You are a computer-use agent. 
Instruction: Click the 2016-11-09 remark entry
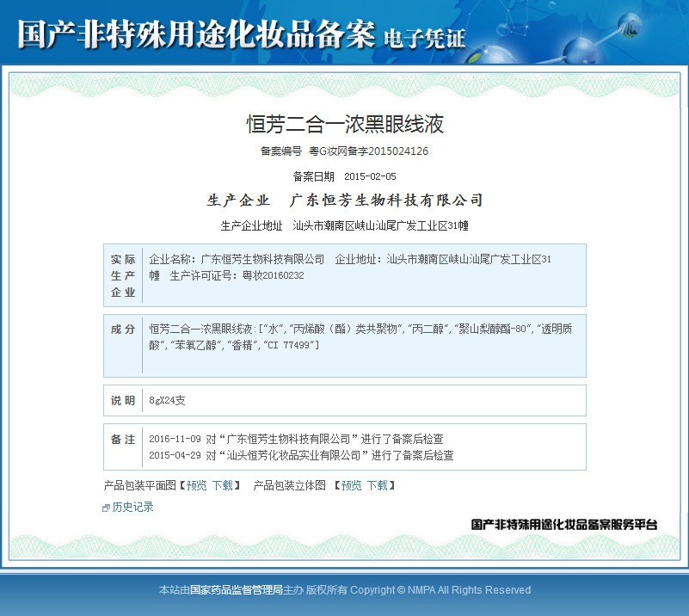(x=296, y=439)
